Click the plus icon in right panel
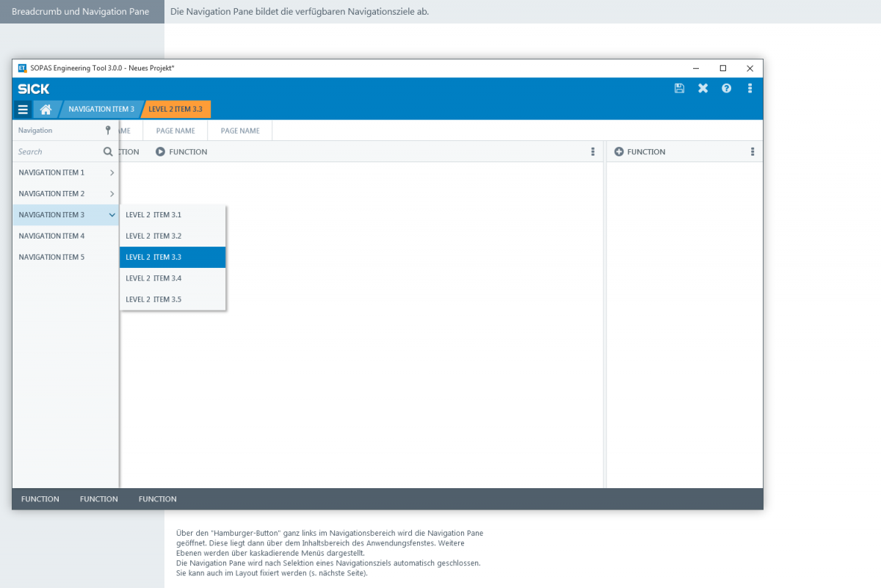This screenshot has height=588, width=881. click(619, 152)
